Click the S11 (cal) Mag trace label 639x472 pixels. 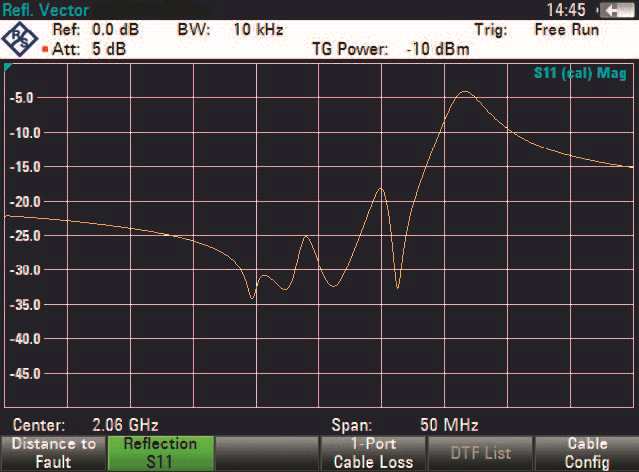580,73
